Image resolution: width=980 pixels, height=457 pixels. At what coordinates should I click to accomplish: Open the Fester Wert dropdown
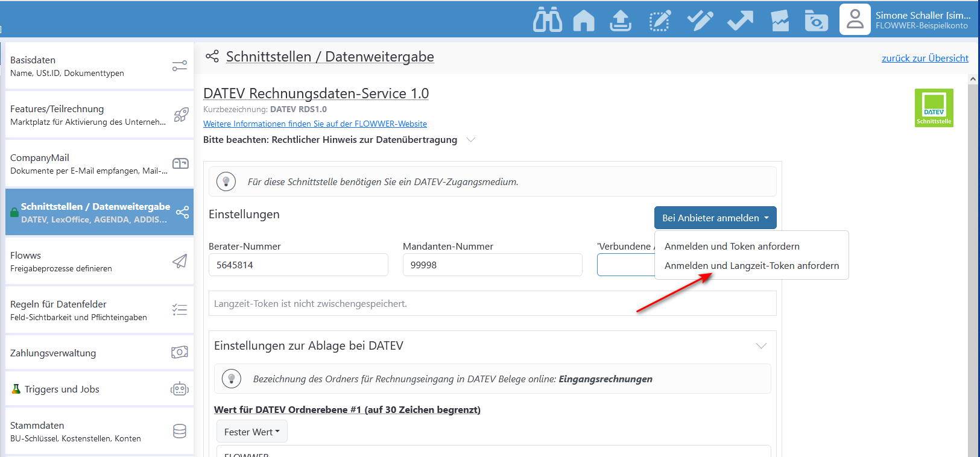(x=251, y=432)
